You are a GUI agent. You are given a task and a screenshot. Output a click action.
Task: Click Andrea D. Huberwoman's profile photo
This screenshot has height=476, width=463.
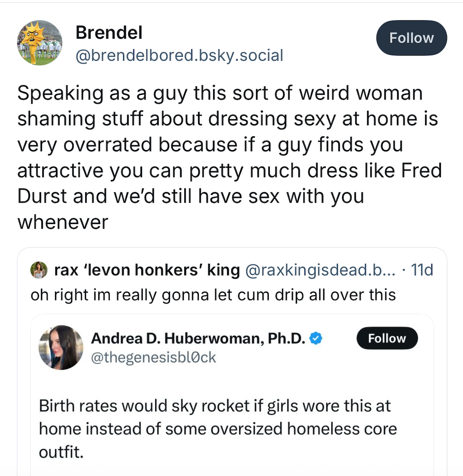61,347
